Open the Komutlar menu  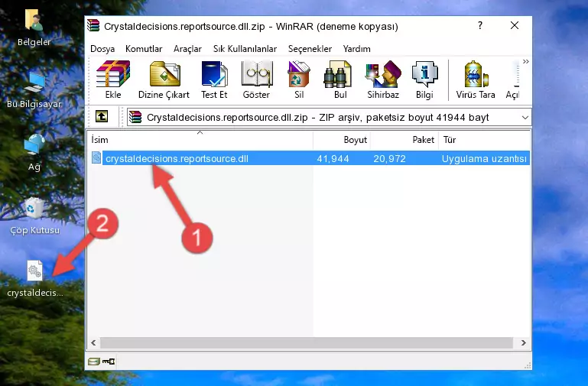click(x=144, y=49)
